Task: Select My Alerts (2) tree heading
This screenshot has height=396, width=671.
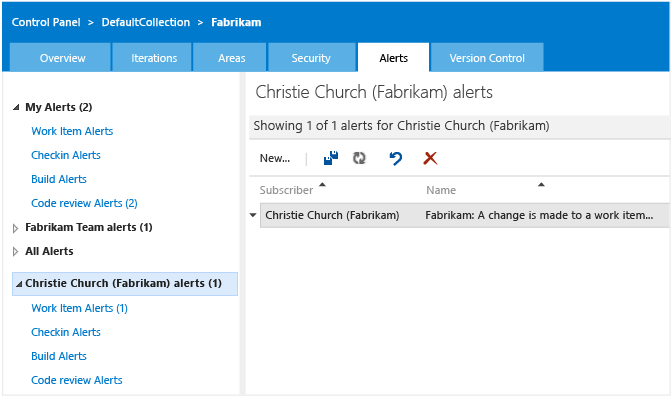Action: pos(59,107)
